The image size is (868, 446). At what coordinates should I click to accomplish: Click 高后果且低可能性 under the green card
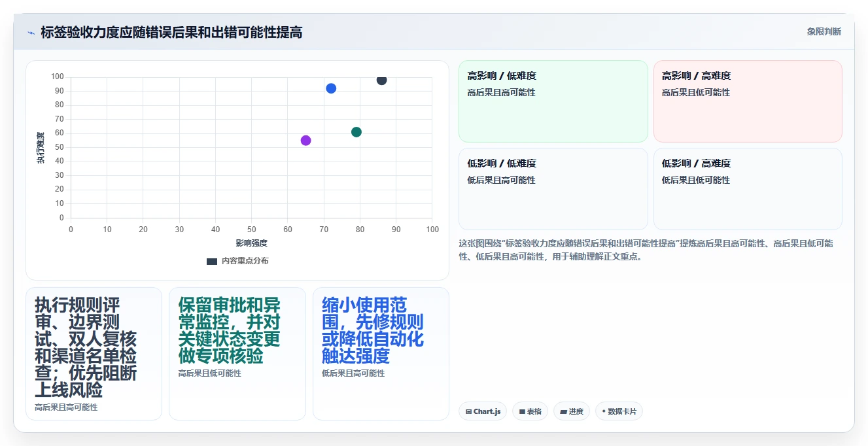209,373
